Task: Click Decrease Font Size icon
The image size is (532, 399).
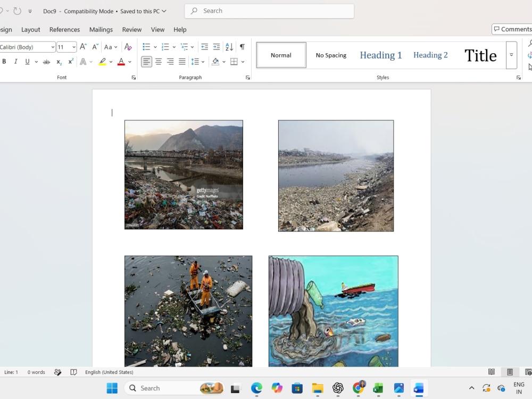Action: [x=95, y=47]
